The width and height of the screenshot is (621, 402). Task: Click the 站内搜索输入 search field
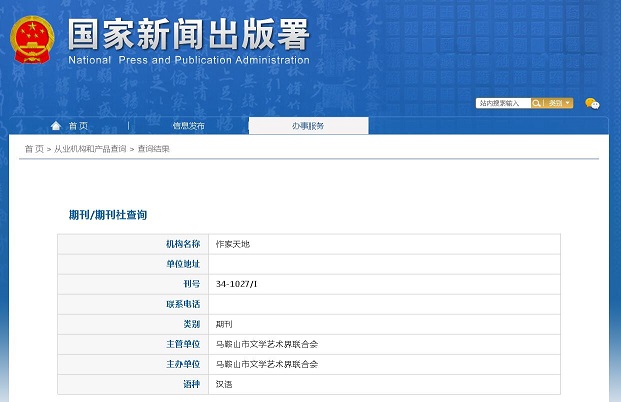point(503,103)
